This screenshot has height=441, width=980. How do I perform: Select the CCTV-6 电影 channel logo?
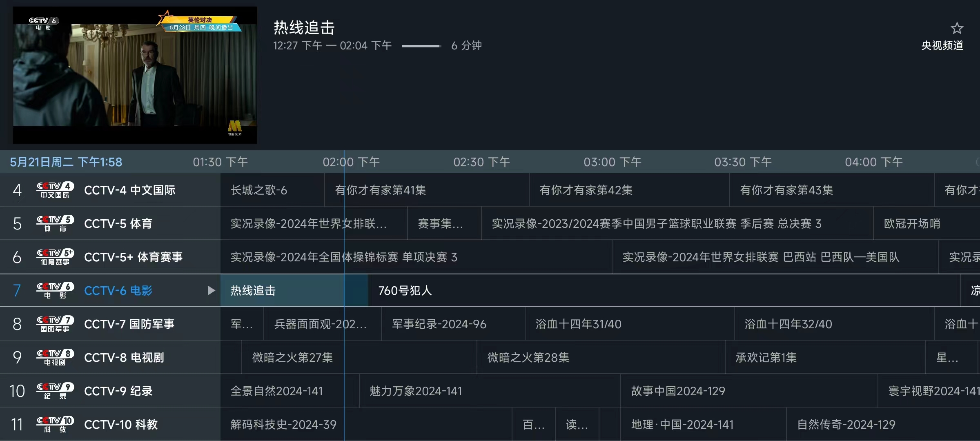55,290
